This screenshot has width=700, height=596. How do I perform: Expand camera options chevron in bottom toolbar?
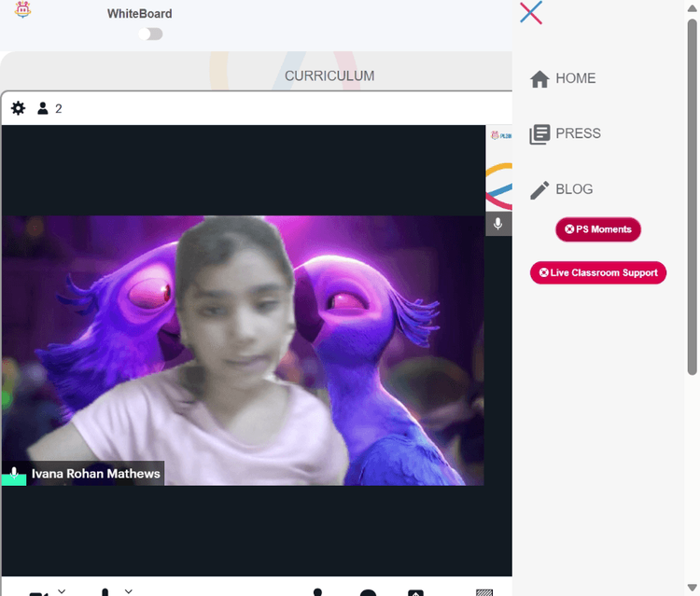click(x=62, y=591)
